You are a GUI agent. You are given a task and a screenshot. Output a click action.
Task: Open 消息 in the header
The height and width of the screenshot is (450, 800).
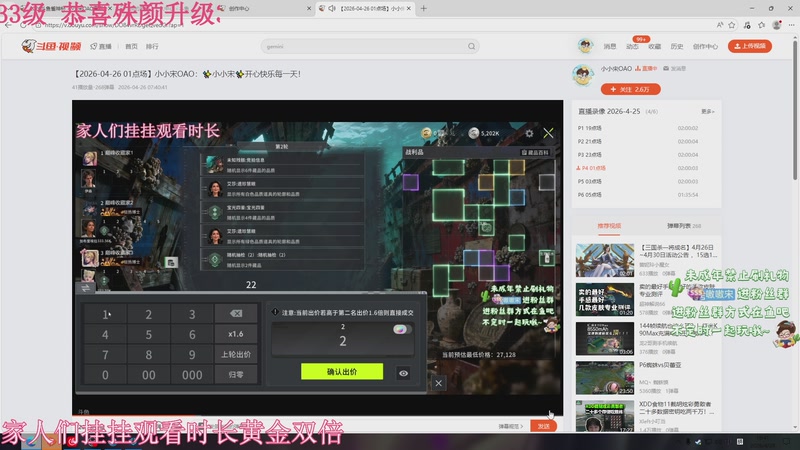point(610,46)
